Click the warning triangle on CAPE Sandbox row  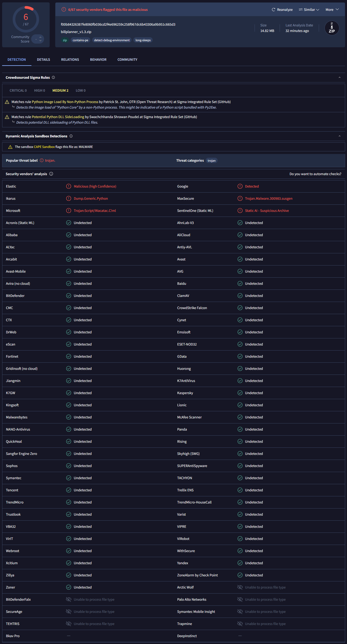(10, 147)
